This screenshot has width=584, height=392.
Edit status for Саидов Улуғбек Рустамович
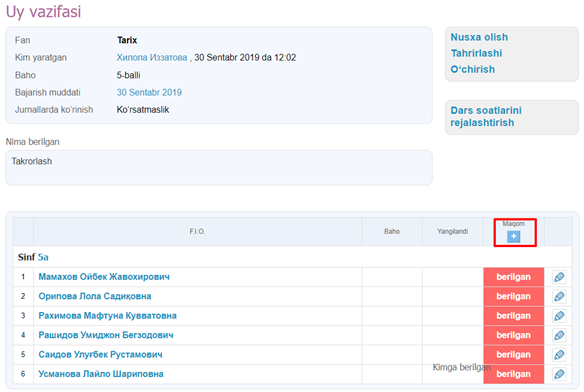pyautogui.click(x=559, y=354)
